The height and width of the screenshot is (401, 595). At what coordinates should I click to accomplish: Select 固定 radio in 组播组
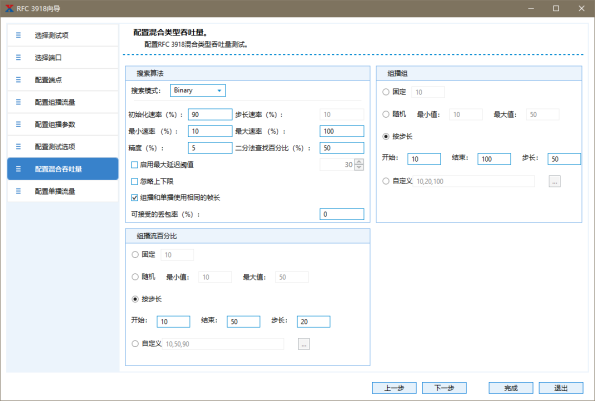point(386,92)
